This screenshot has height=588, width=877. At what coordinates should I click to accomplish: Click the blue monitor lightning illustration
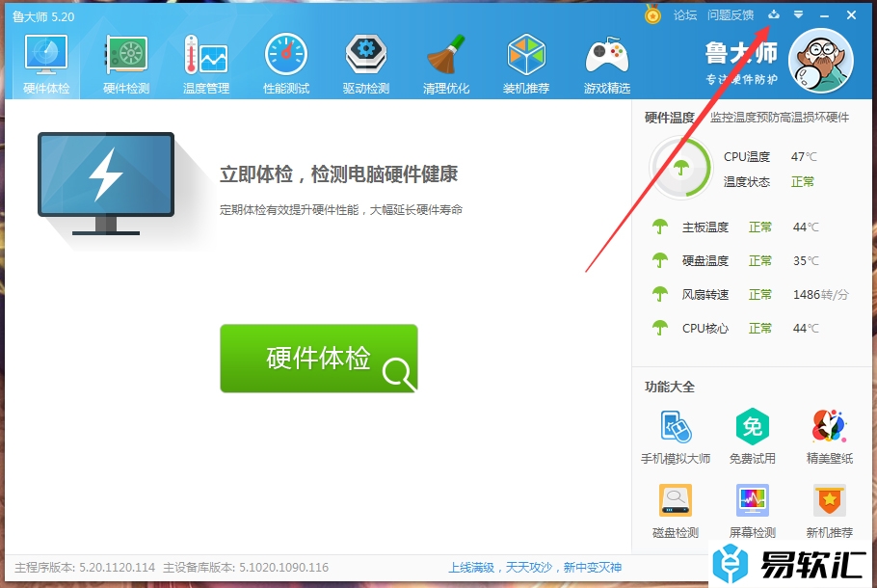[x=106, y=183]
